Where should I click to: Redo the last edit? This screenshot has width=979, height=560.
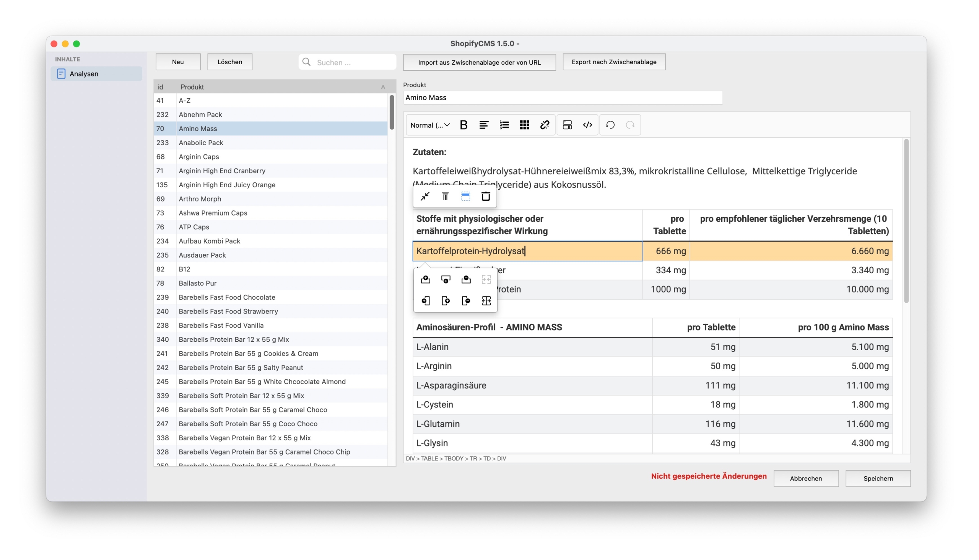631,125
